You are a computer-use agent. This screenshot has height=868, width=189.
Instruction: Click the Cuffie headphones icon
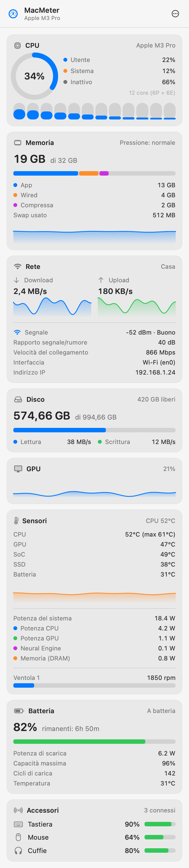[x=19, y=850]
